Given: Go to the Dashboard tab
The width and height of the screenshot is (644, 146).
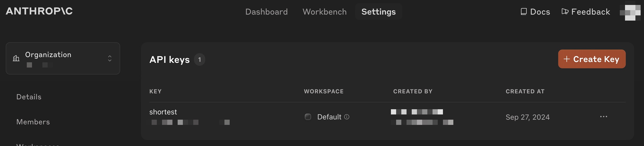Looking at the screenshot, I should pos(266,12).
